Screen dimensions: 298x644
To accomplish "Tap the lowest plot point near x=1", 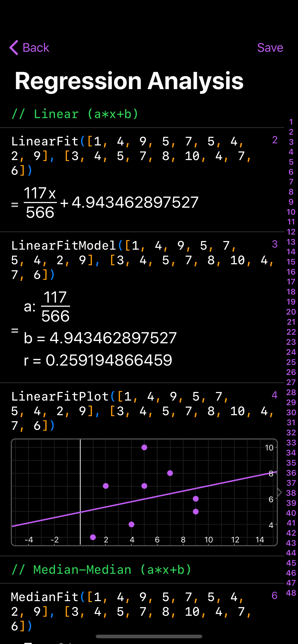I will coord(93,537).
